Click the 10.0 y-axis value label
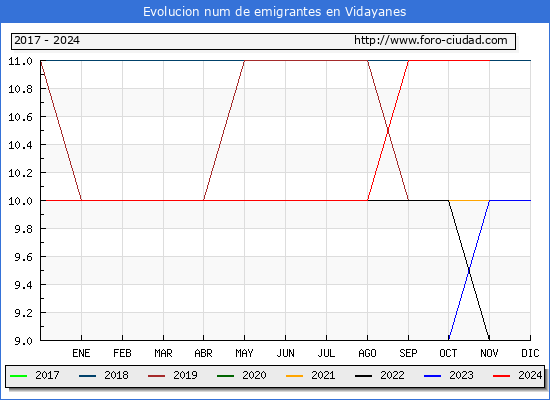Image resolution: width=550 pixels, height=400 pixels. (20, 201)
